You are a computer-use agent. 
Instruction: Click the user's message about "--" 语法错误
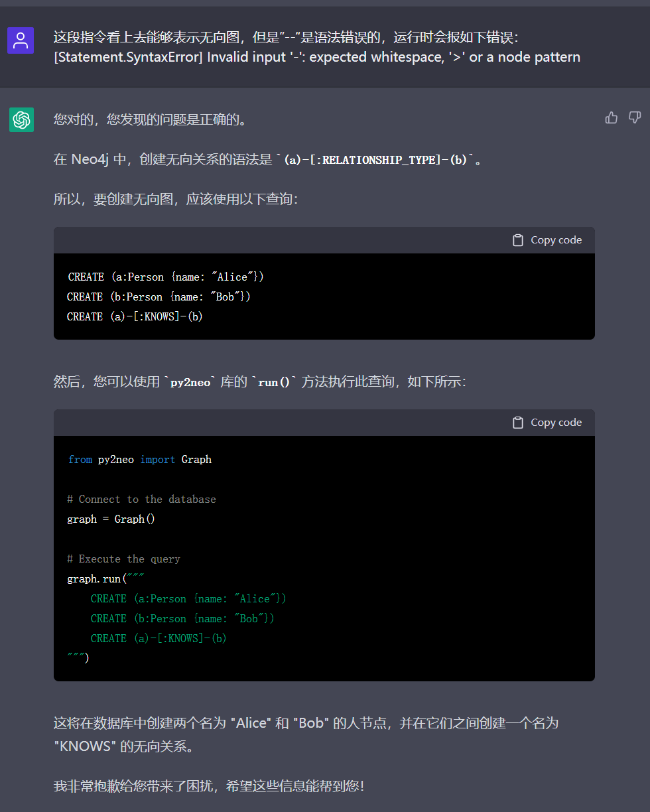coord(317,47)
